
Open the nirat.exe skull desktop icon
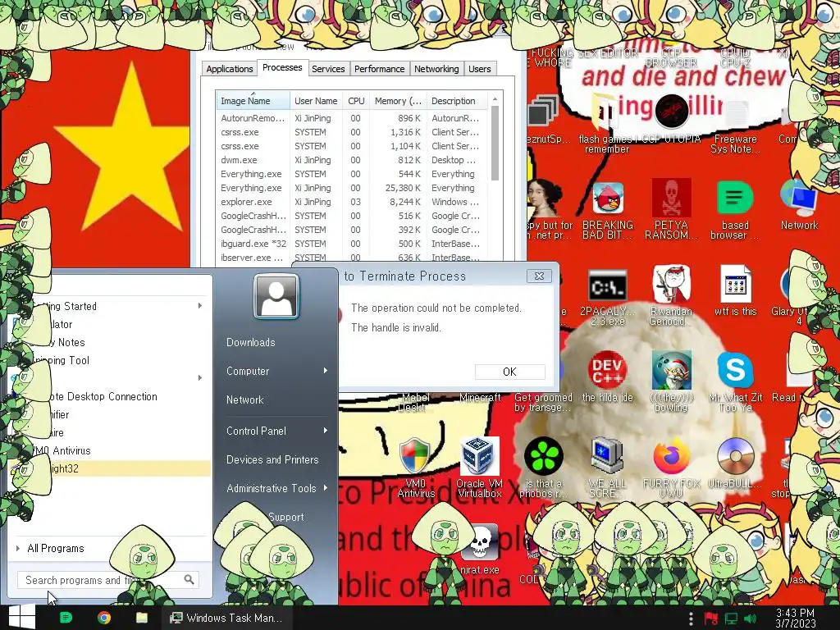click(x=480, y=543)
